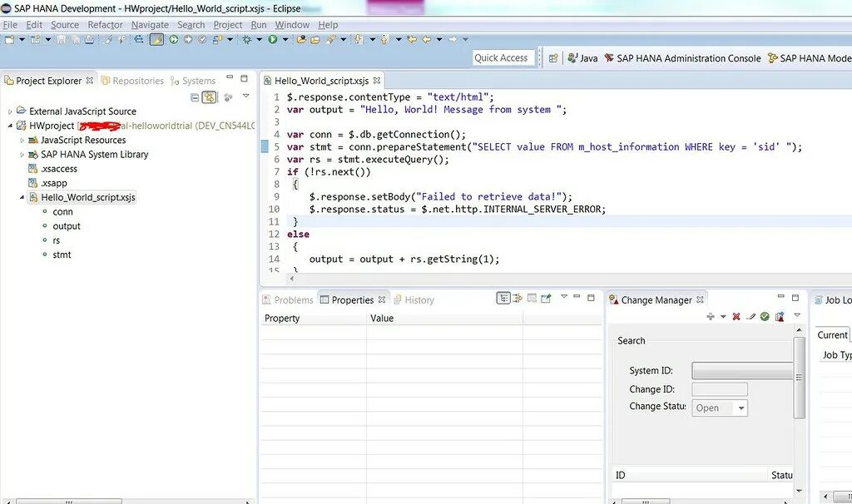Collapse the HWproject tree node
This screenshot has height=504, width=852.
[10, 126]
